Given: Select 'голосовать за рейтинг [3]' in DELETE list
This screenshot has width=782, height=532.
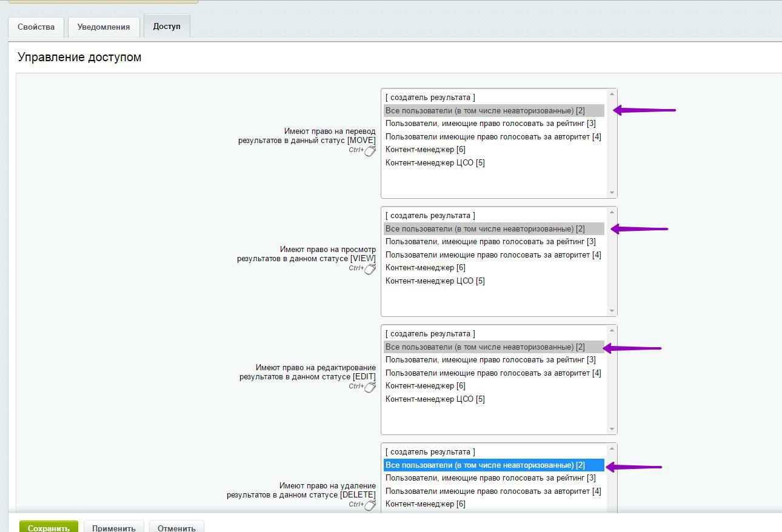Looking at the screenshot, I should pos(494,478).
